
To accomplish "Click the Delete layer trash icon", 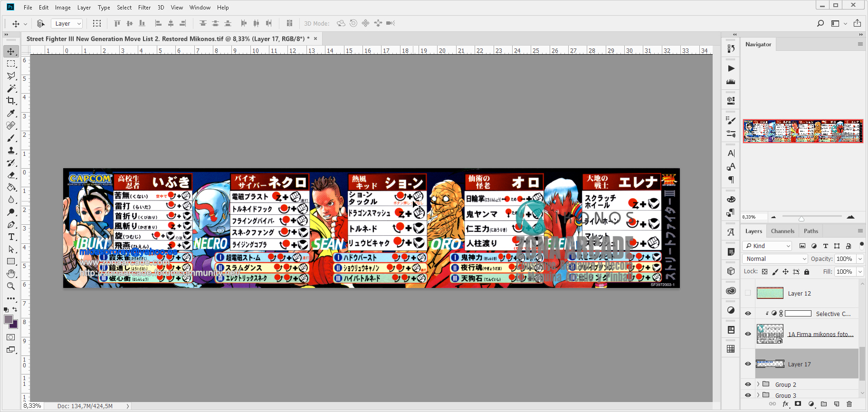I will [849, 404].
